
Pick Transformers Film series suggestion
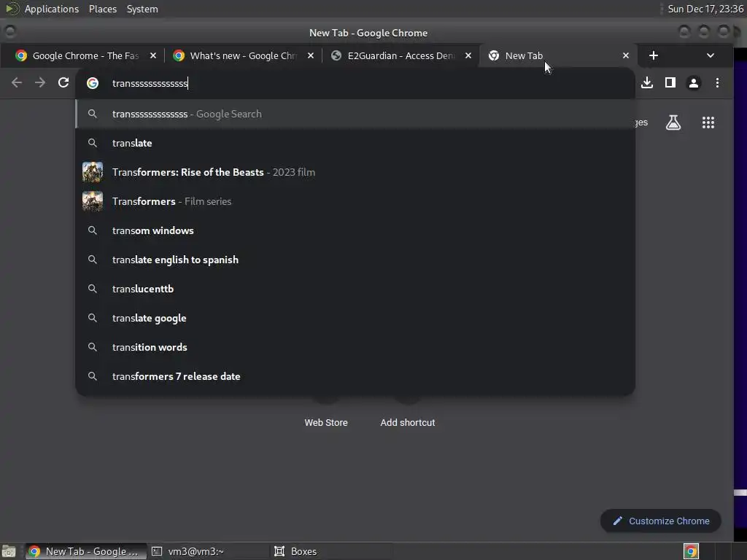[x=355, y=201]
